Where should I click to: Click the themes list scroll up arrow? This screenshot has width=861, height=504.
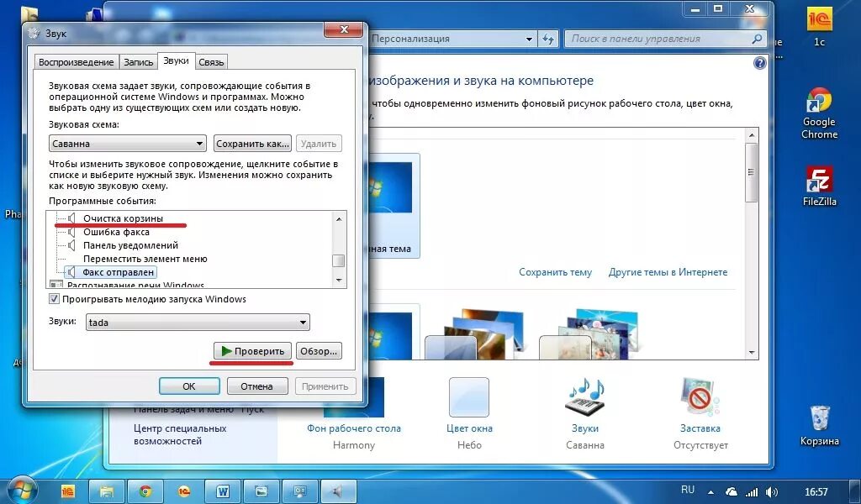(x=751, y=135)
